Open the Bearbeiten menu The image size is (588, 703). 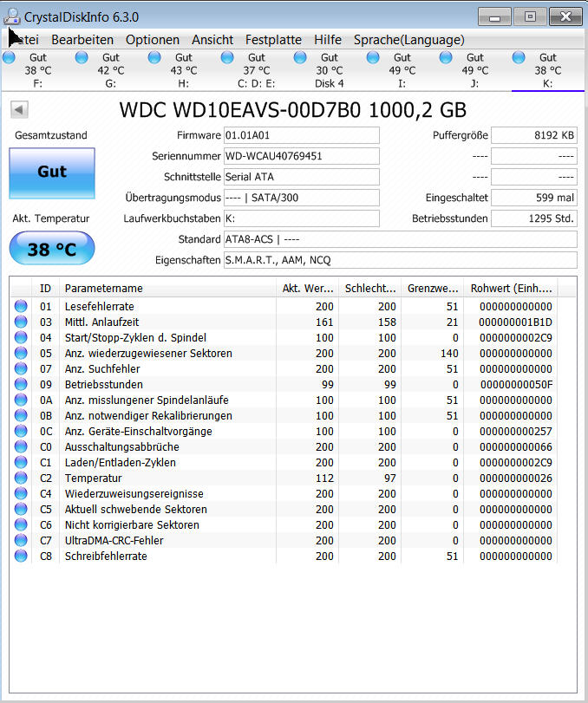(x=82, y=40)
